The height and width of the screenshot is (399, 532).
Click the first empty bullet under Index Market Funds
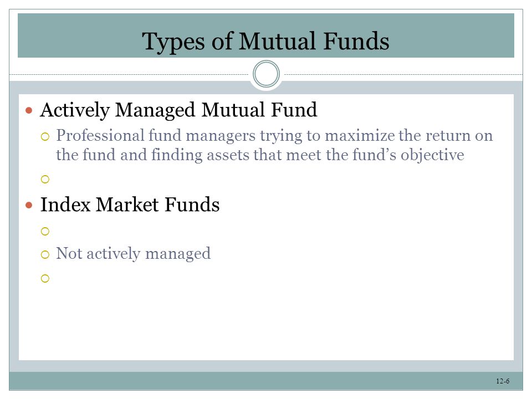[45, 232]
